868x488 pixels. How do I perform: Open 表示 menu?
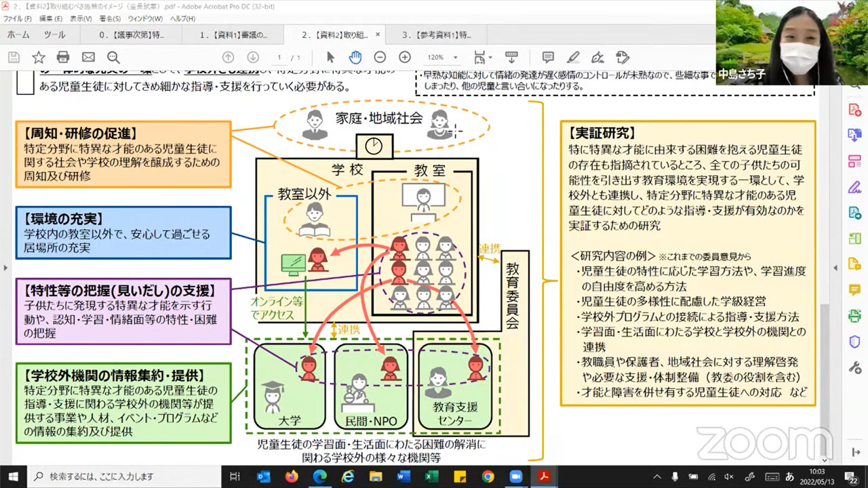pyautogui.click(x=81, y=18)
